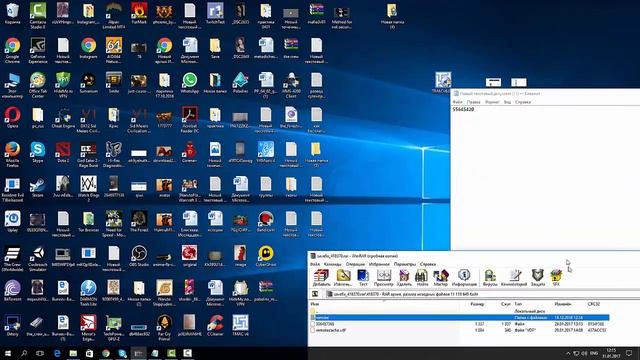
Task: Select the Dota 2 desktop icon
Action: [x=63, y=152]
